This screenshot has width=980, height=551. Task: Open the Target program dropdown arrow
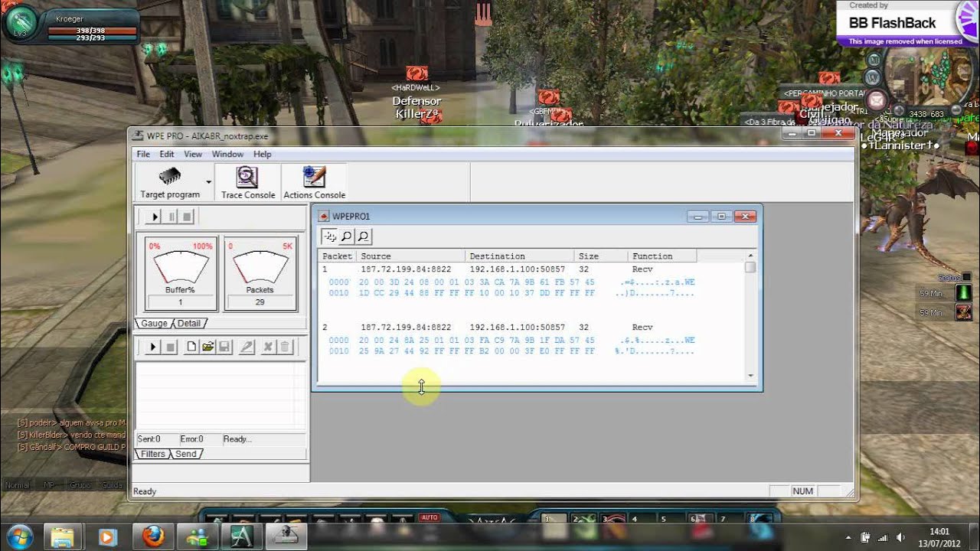click(x=208, y=182)
